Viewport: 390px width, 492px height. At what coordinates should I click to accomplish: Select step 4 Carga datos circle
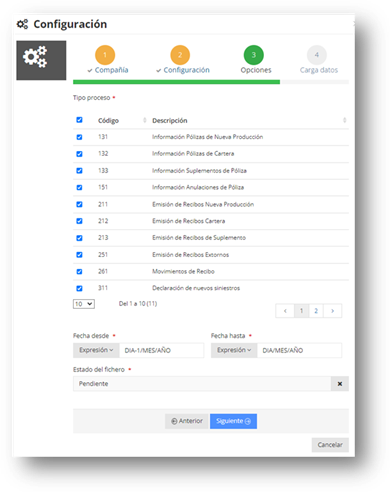click(x=317, y=55)
